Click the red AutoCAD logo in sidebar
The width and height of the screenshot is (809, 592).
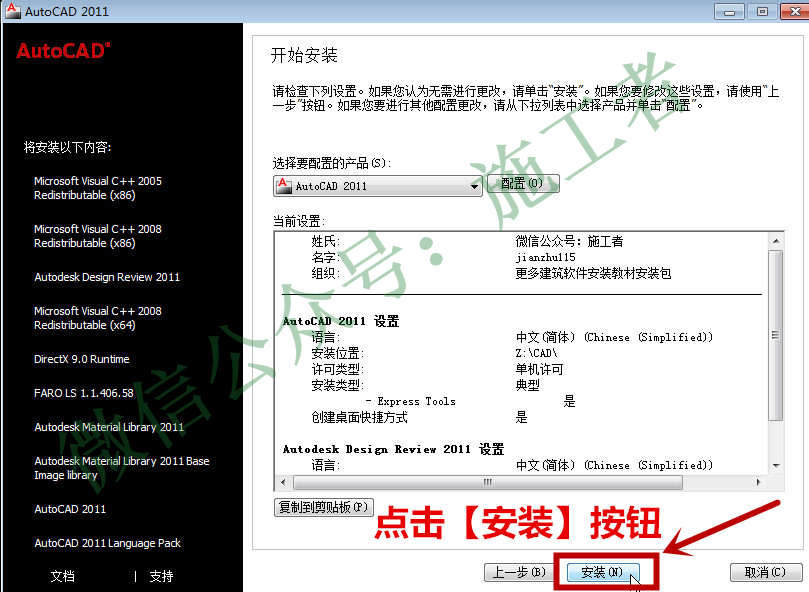click(63, 51)
